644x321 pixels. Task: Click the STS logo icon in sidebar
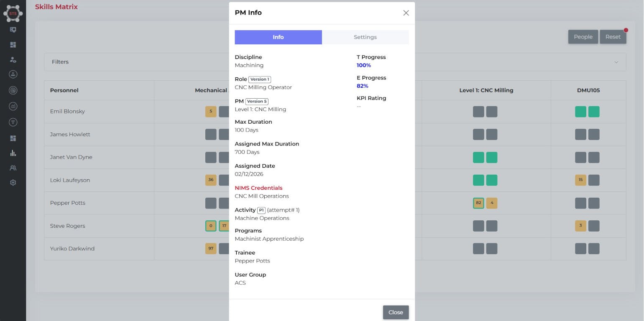click(x=13, y=13)
